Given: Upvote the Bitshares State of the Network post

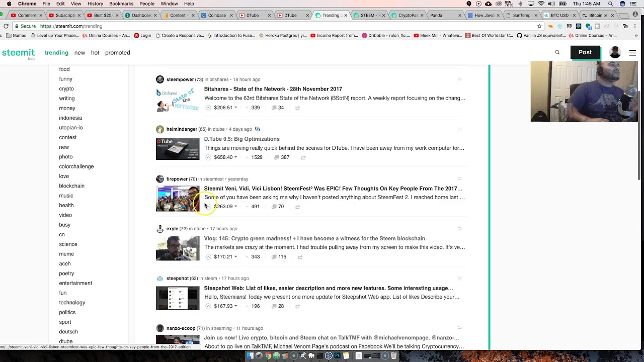Looking at the screenshot, I should coord(208,108).
